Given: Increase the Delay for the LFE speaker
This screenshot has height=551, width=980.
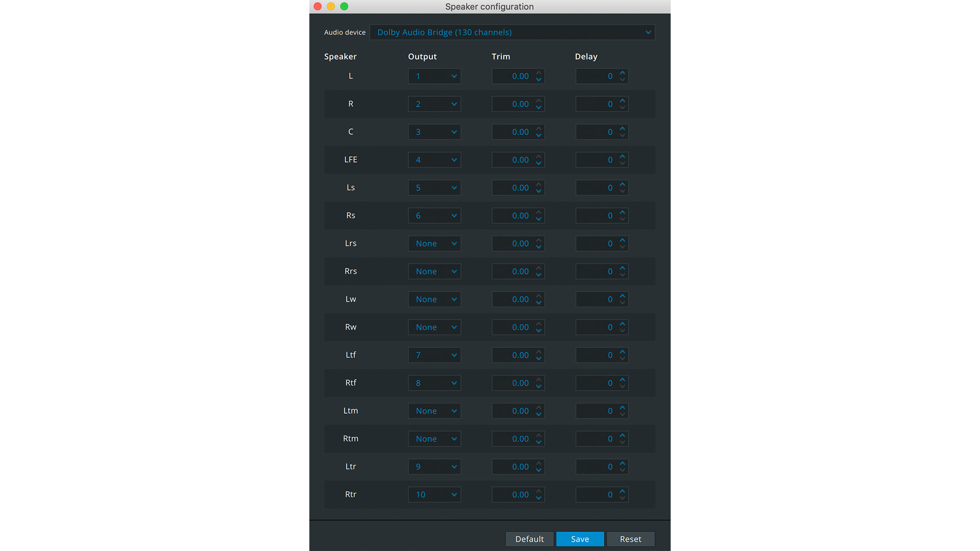Looking at the screenshot, I should (x=622, y=157).
